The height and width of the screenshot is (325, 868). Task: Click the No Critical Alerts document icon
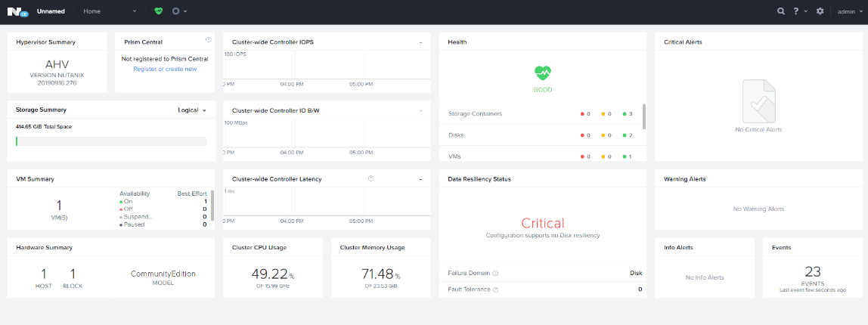coord(758,101)
